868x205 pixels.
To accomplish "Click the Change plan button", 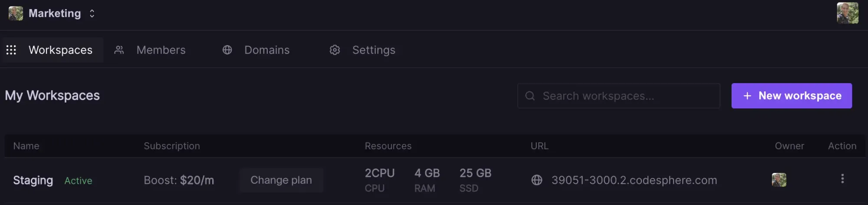I will pyautogui.click(x=281, y=180).
